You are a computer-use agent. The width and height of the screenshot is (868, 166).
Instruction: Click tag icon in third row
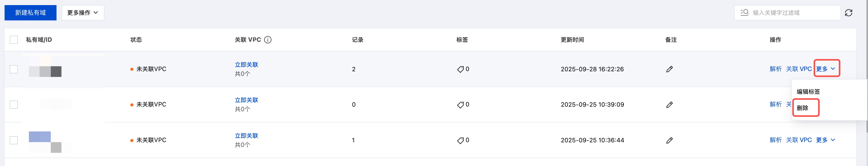coord(460,140)
